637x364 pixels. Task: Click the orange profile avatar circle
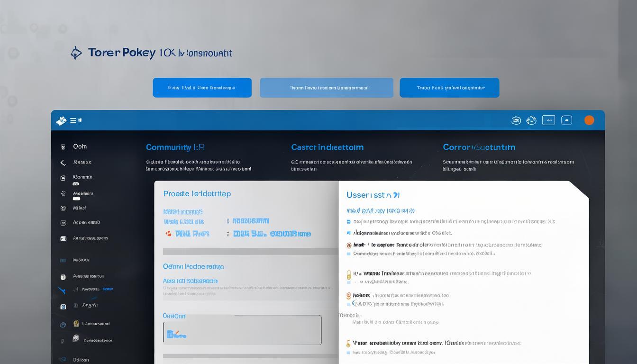[x=589, y=120]
